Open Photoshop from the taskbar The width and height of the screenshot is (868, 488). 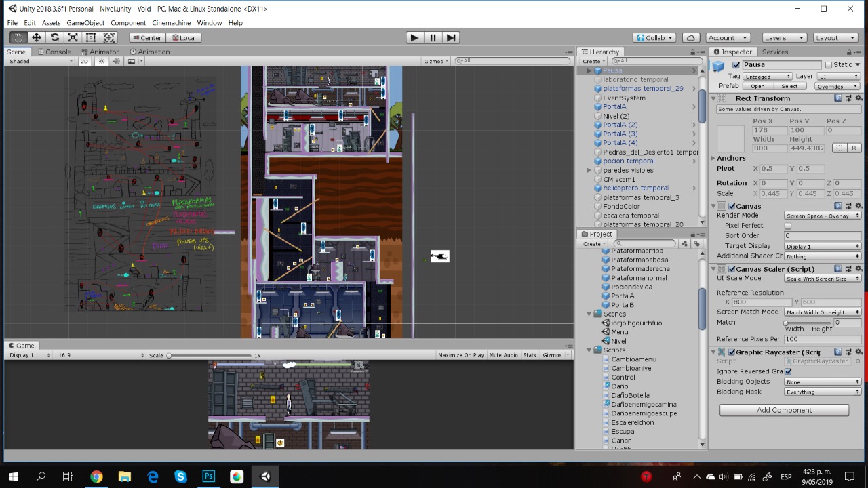tap(208, 476)
